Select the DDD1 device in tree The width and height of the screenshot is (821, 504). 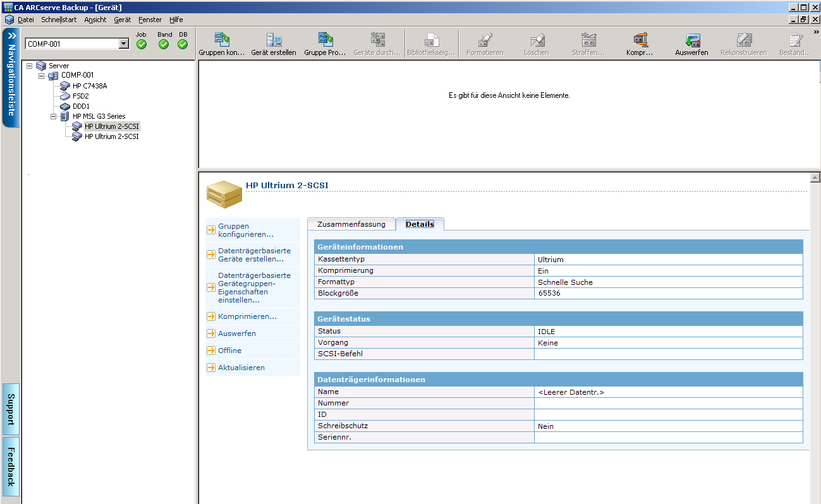[x=81, y=106]
